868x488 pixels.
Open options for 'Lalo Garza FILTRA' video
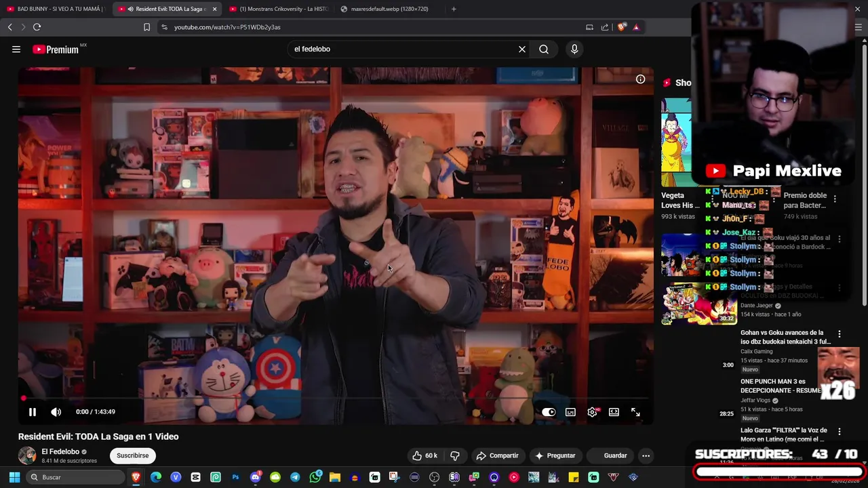(x=840, y=432)
